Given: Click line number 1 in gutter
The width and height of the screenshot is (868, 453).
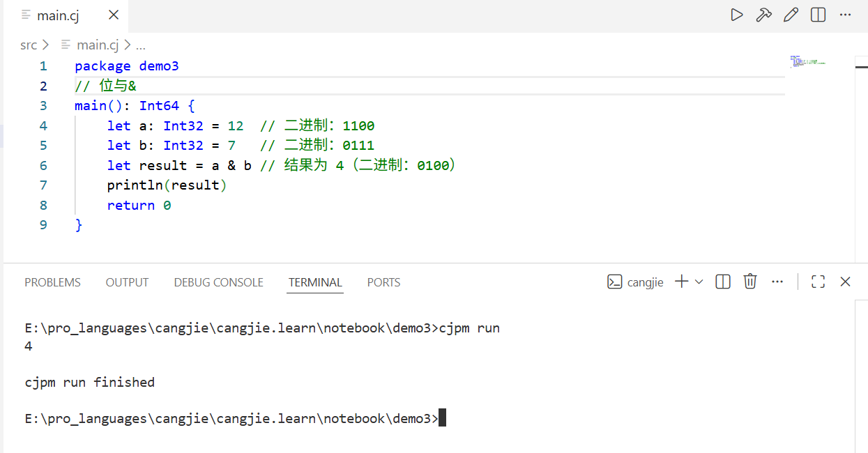Looking at the screenshot, I should [x=43, y=66].
